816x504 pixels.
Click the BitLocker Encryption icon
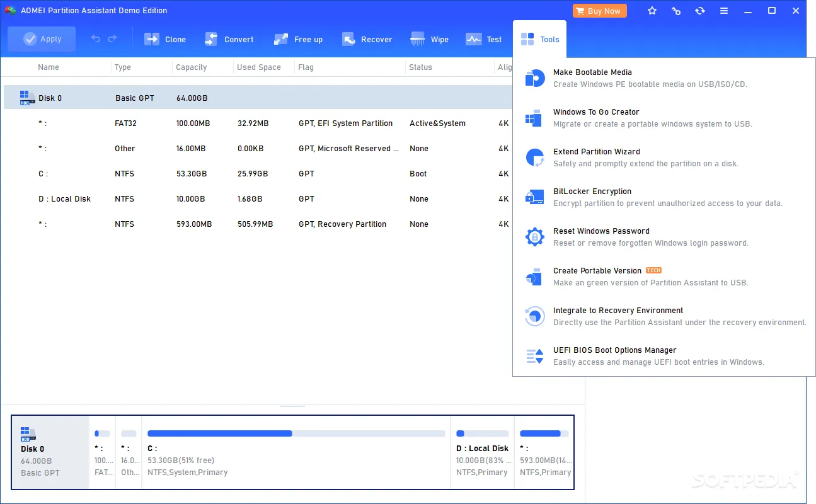point(534,197)
